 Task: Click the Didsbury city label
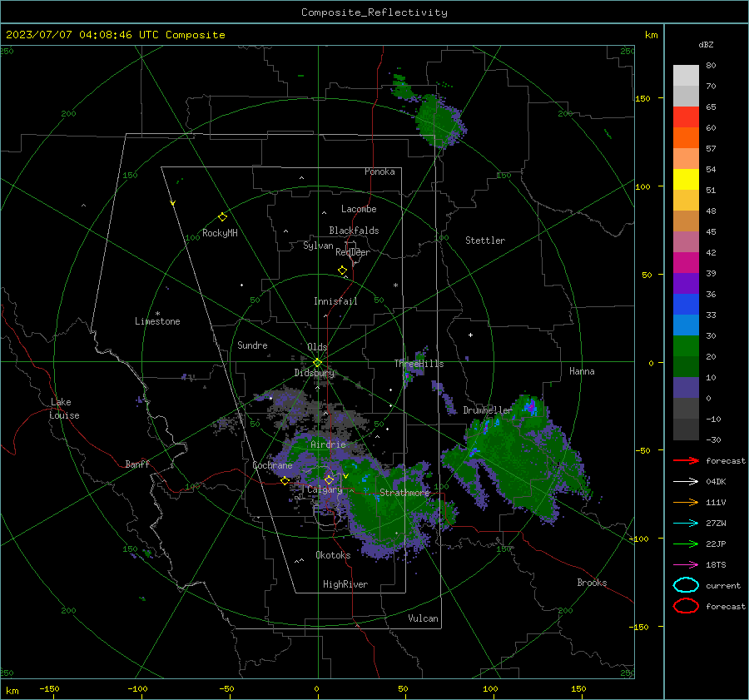click(314, 373)
